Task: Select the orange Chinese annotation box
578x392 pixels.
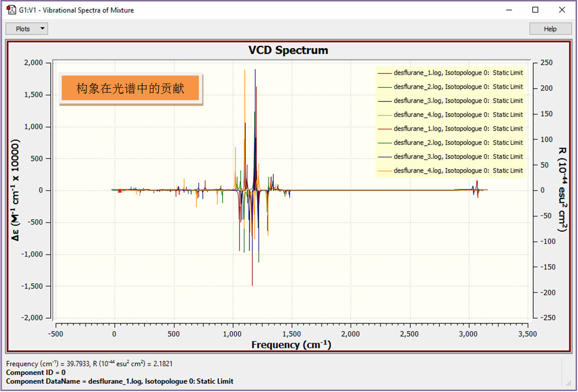Action: pyautogui.click(x=130, y=89)
